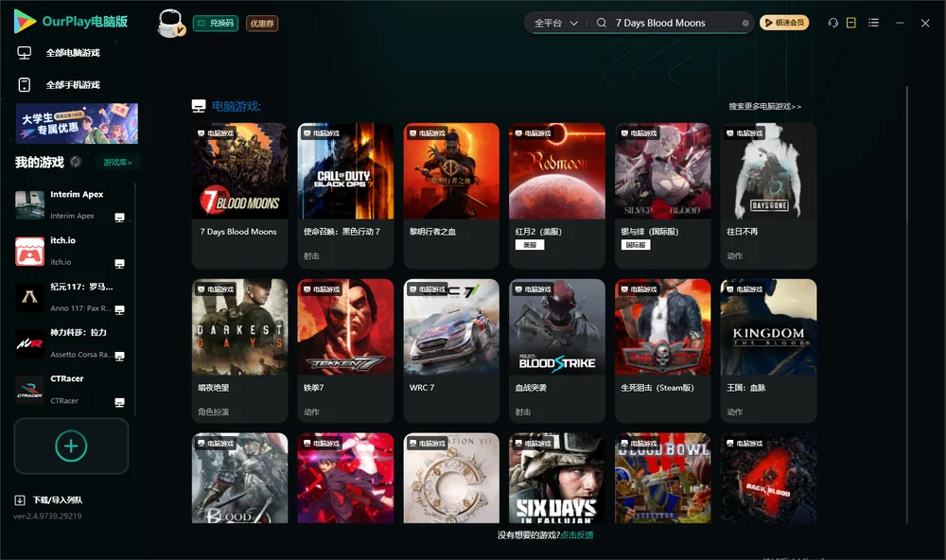Open the Blood Strike 血战突袭 card
946x560 pixels.
pyautogui.click(x=557, y=351)
